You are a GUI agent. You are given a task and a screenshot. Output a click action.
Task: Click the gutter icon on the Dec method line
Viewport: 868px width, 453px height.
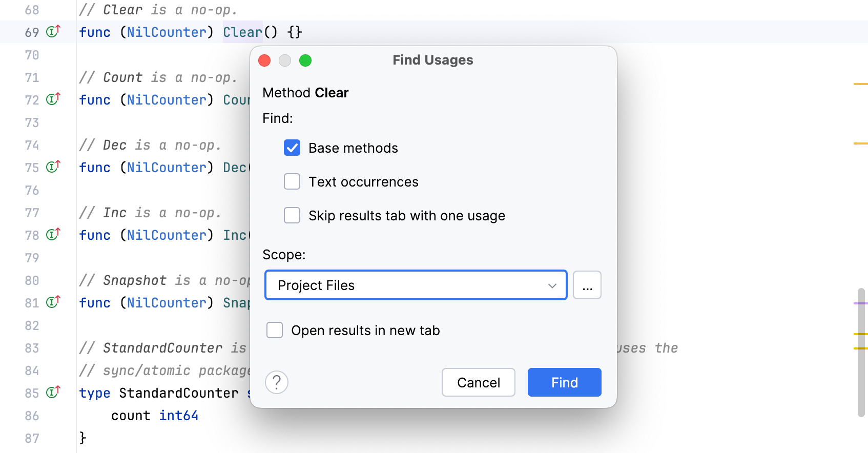tap(54, 167)
